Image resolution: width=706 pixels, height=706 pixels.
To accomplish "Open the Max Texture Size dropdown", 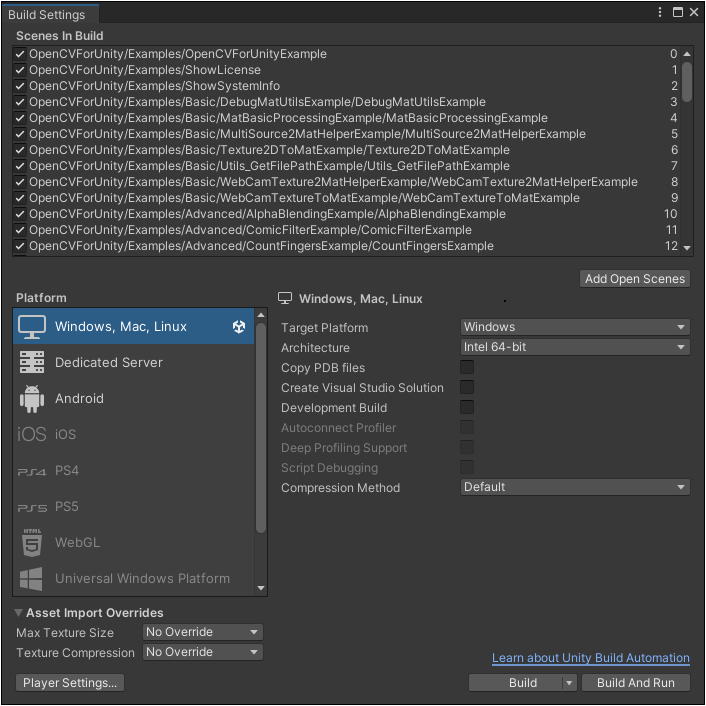I will coord(203,632).
